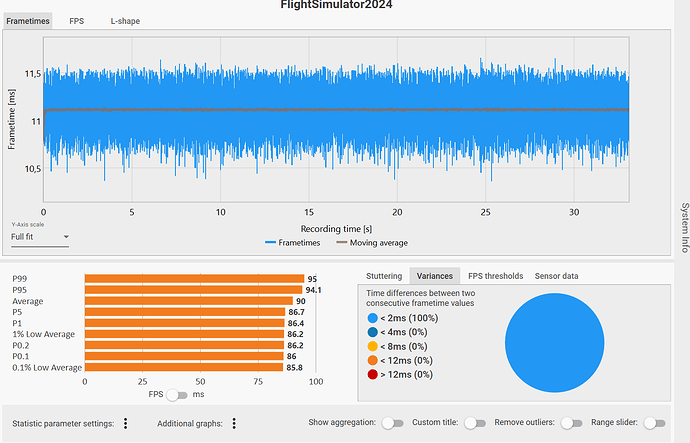Click the yellow < 8ms legend dot

pyautogui.click(x=372, y=345)
